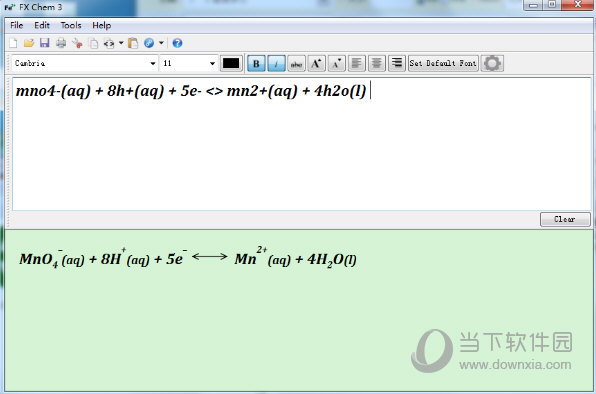Screen dimensions: 596x394
Task: Align the output to the left
Action: tap(357, 63)
